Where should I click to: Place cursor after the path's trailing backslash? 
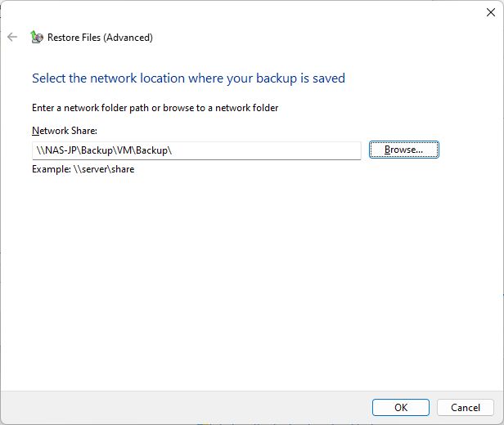(x=173, y=150)
